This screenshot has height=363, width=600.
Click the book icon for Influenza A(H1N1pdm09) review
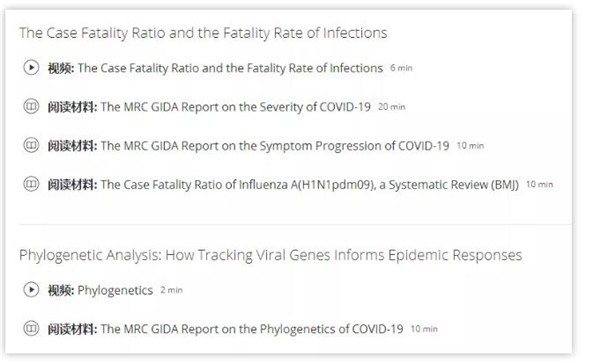coord(31,184)
